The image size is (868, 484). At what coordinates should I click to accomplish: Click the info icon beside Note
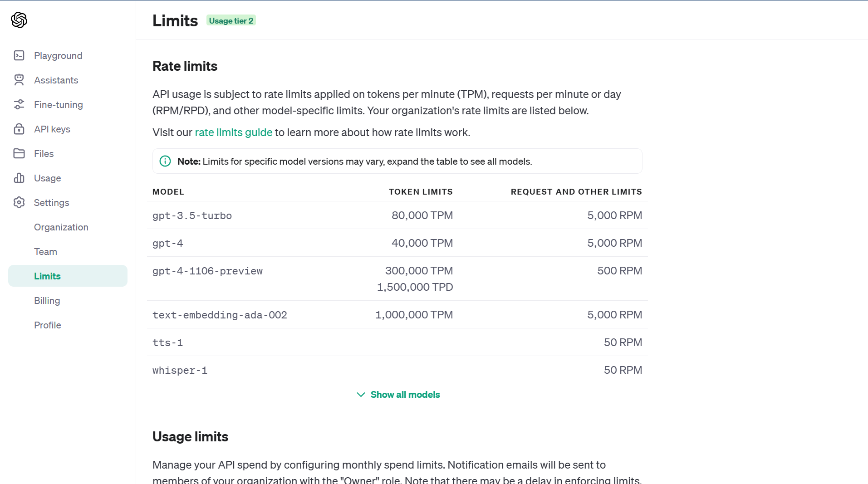[x=165, y=161]
